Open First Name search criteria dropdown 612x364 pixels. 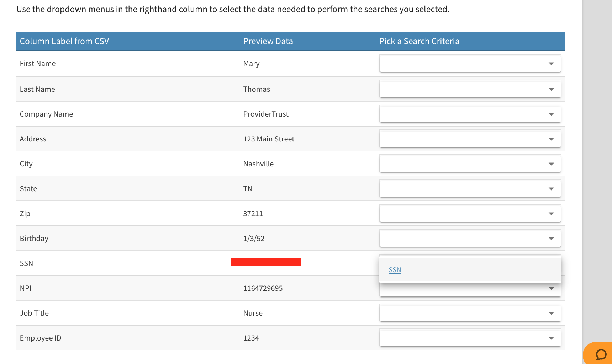(x=470, y=64)
